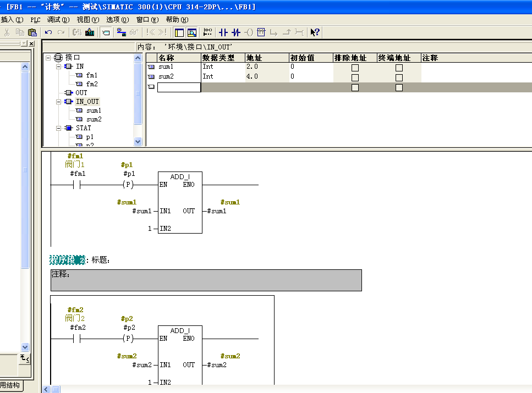This screenshot has height=393, width=532.
Task: Collapse the 接口 root tree node
Action: [x=48, y=58]
